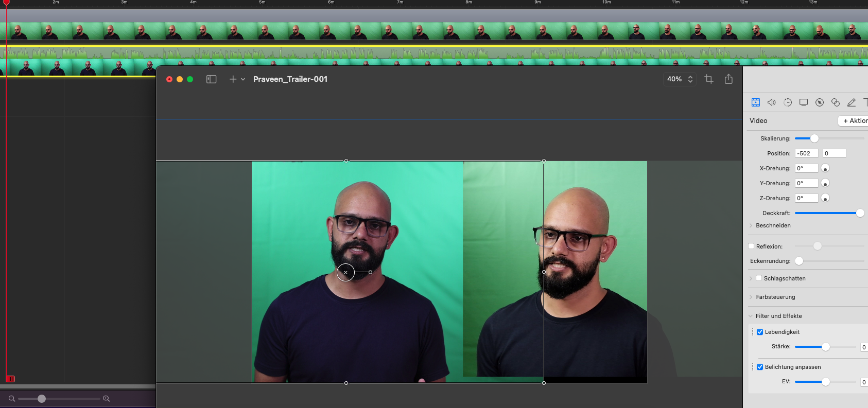
Task: Click the 10m mark on timeline ruler
Action: pos(606,3)
